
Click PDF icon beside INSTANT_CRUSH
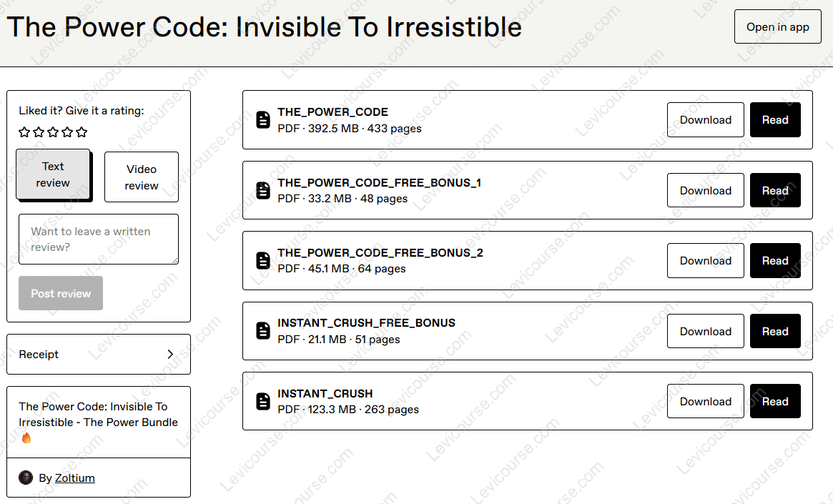[262, 401]
